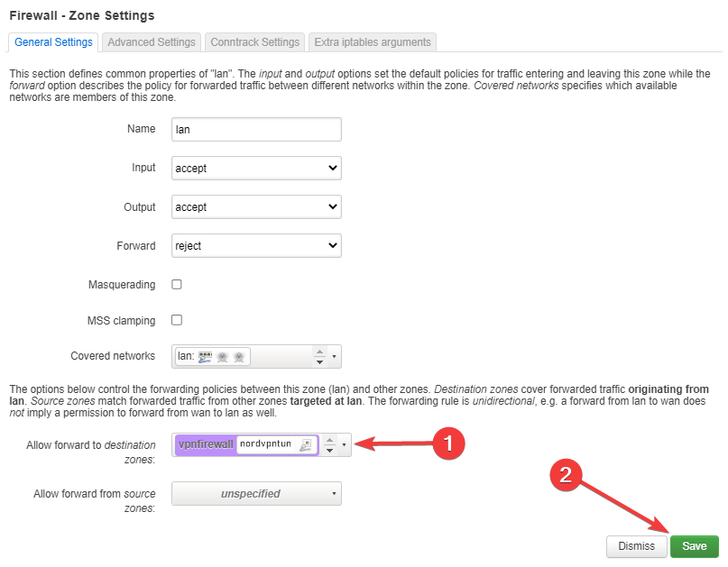Toggle the MSS clamping checkbox
Screen dimensions: 728x567
pos(177,320)
